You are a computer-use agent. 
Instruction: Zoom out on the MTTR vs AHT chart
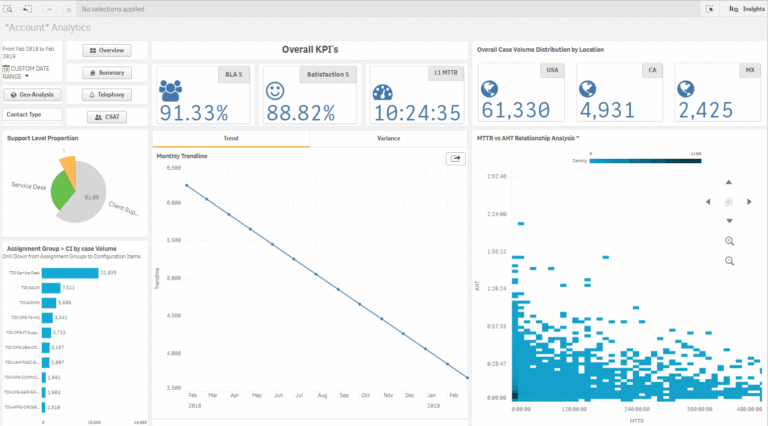729,261
